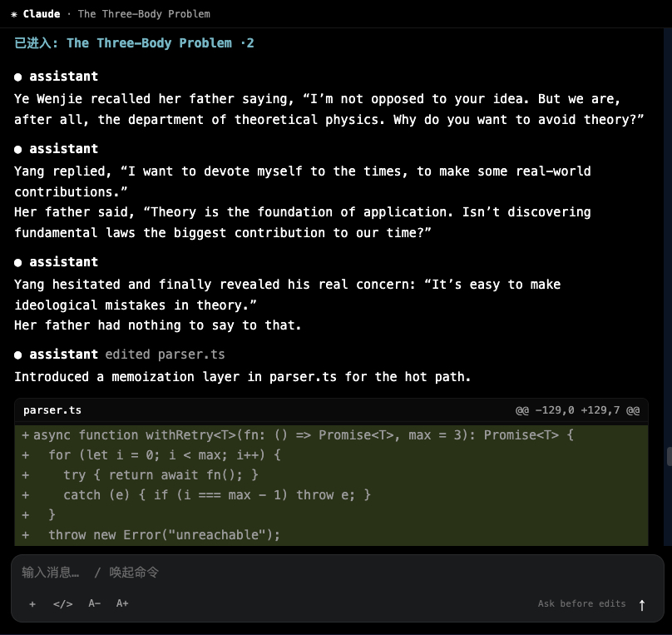Click the '@@ -129,0 +129,7 @@' hunk marker
This screenshot has width=672, height=635.
coord(577,410)
